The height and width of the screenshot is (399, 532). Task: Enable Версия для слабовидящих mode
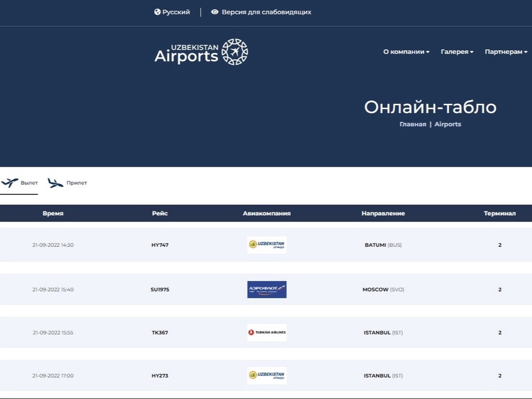(266, 12)
